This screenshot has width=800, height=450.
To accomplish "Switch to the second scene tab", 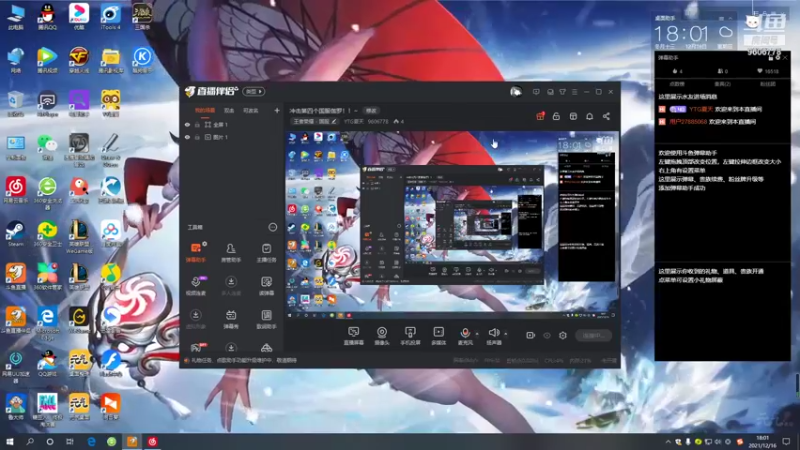I will pyautogui.click(x=229, y=111).
